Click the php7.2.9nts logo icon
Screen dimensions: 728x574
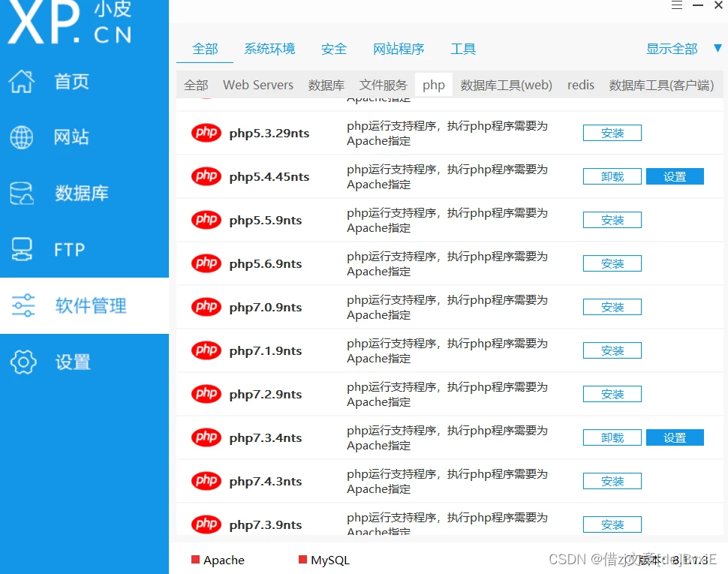[x=206, y=394]
